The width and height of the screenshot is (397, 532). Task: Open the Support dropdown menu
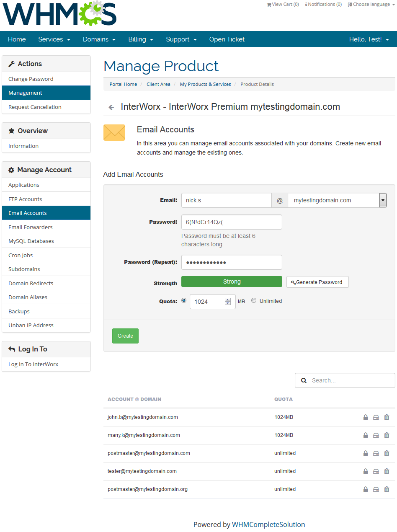point(181,39)
